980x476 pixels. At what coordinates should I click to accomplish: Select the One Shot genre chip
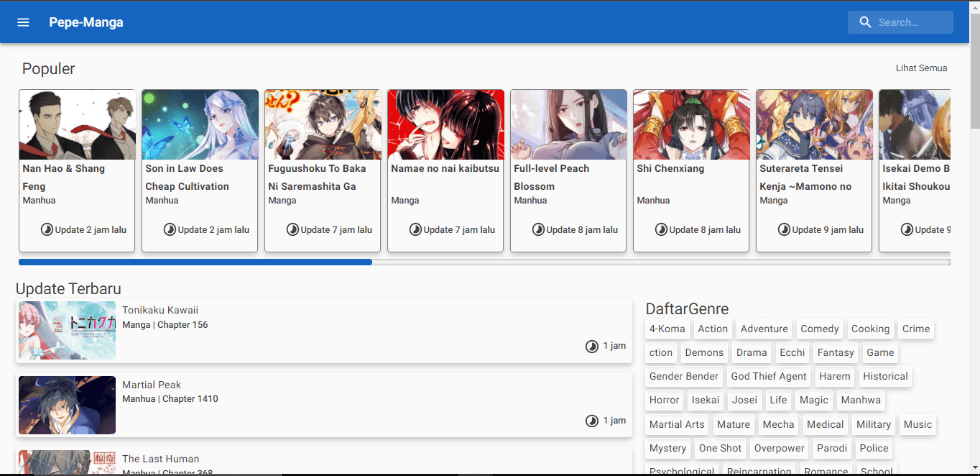pos(720,448)
